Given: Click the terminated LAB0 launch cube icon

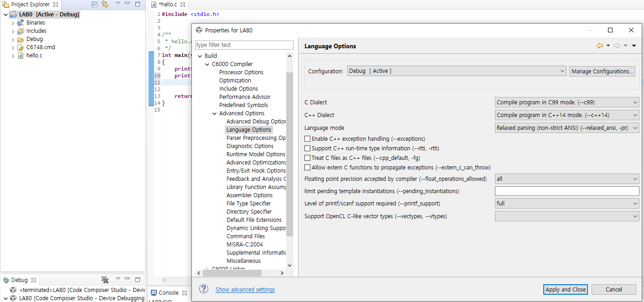Looking at the screenshot, I should 13,290.
